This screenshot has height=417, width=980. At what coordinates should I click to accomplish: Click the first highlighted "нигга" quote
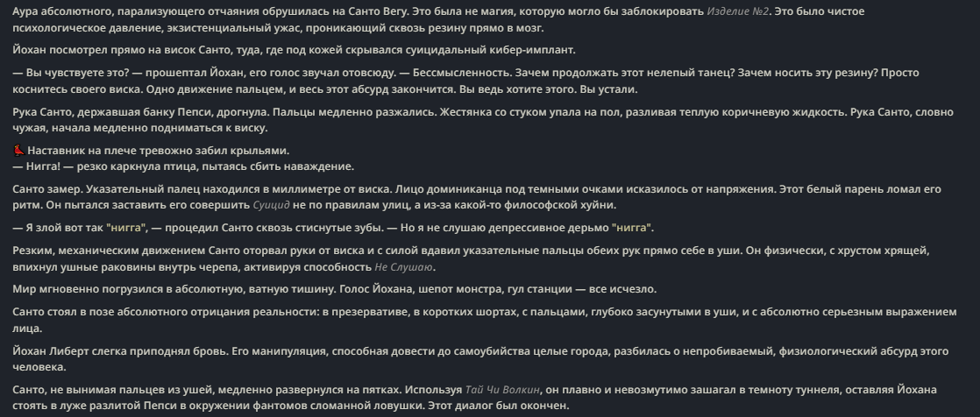pyautogui.click(x=126, y=228)
